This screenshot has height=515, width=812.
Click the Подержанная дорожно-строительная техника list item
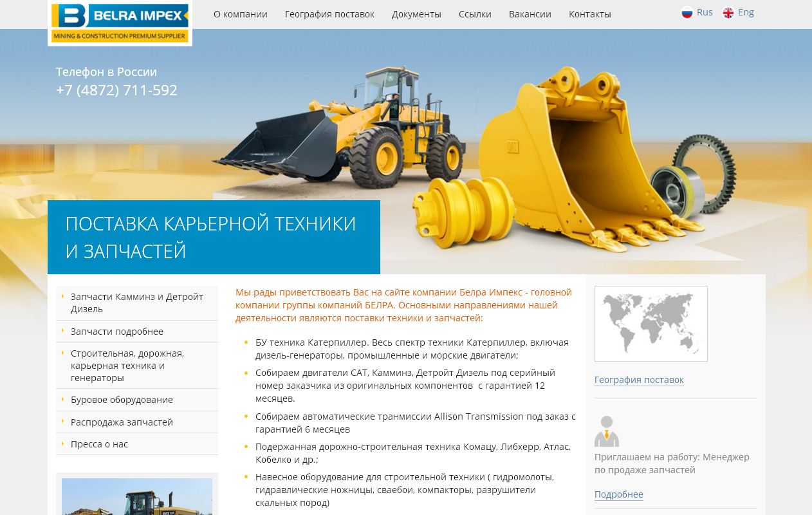tap(413, 453)
